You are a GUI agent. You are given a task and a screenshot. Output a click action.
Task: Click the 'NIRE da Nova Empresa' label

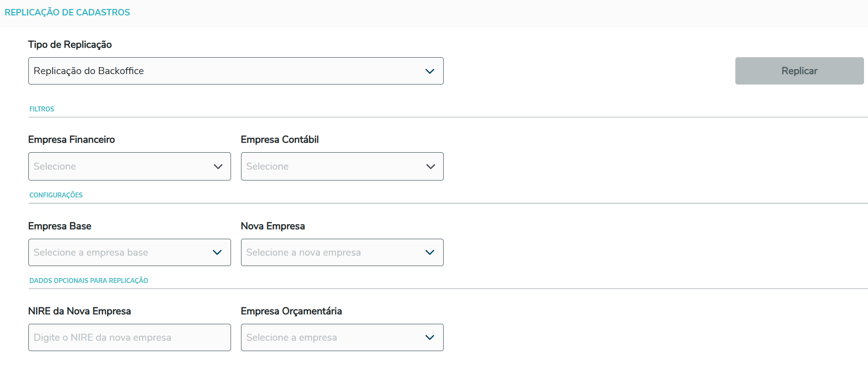pyautogui.click(x=79, y=311)
